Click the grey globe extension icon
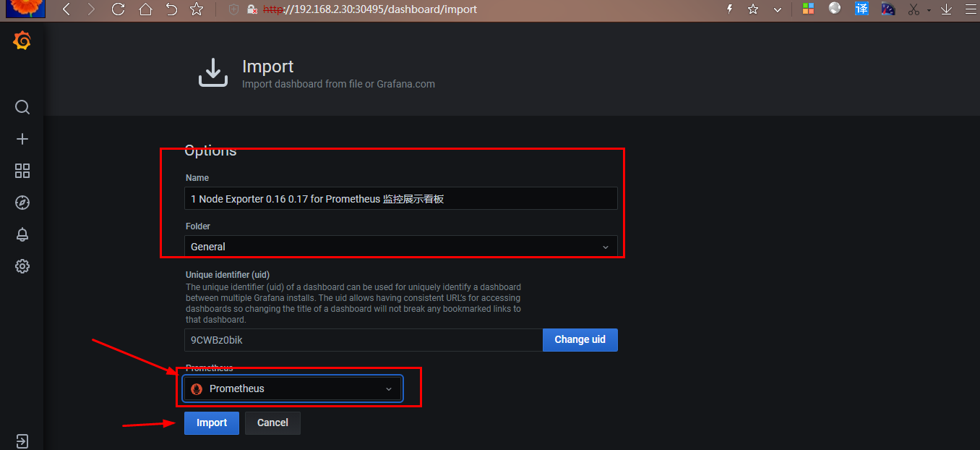Image resolution: width=980 pixels, height=450 pixels. (835, 9)
